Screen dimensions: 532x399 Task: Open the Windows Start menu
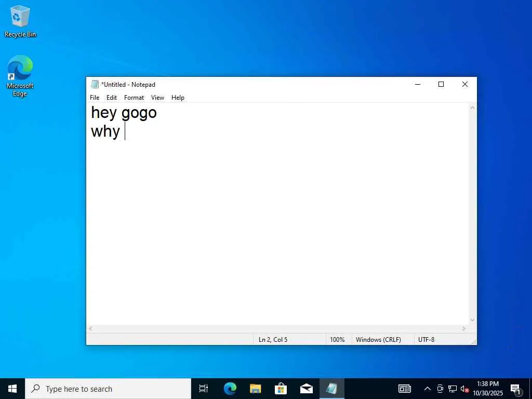tap(12, 389)
